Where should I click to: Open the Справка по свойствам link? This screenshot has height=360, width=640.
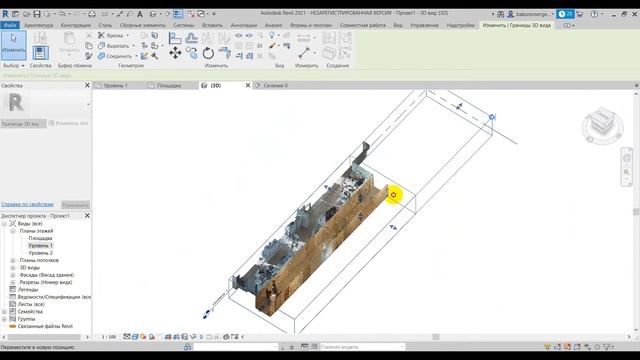pyautogui.click(x=27, y=204)
